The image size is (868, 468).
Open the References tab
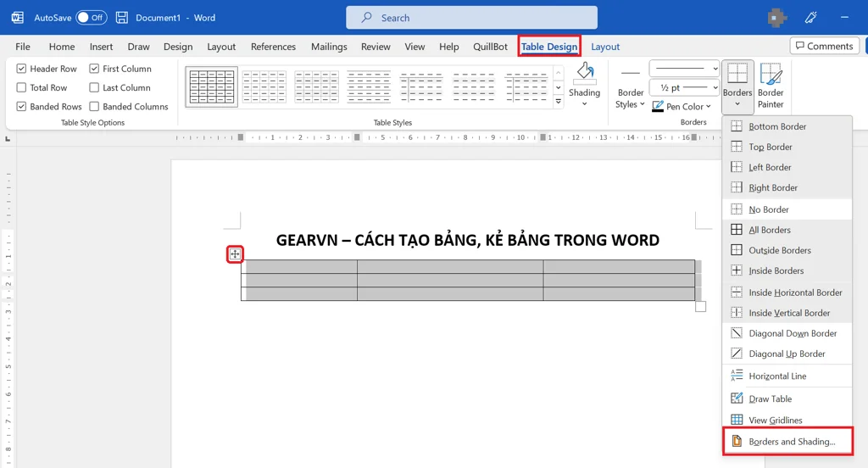(x=273, y=47)
